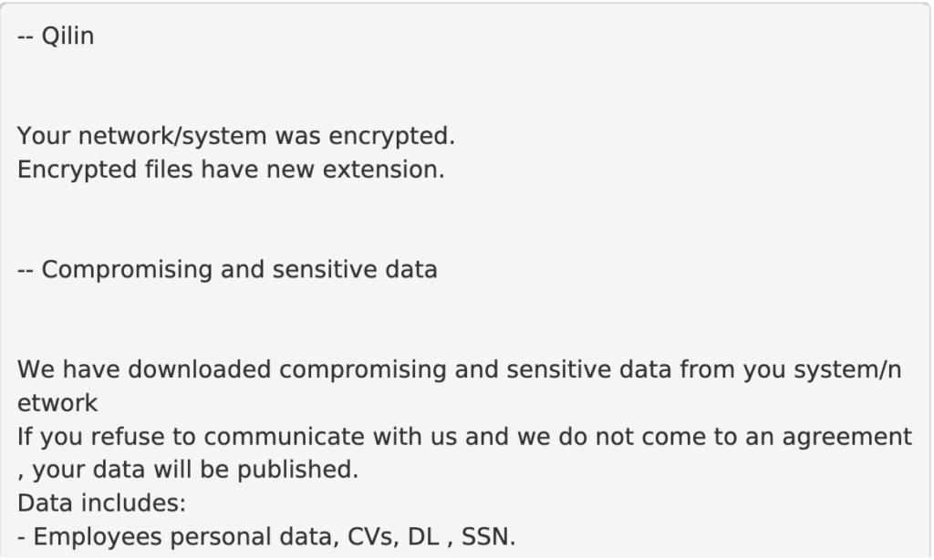This screenshot has height=560, width=934.
Task: Click the wrapped text fragment "etwork"
Action: tap(57, 403)
